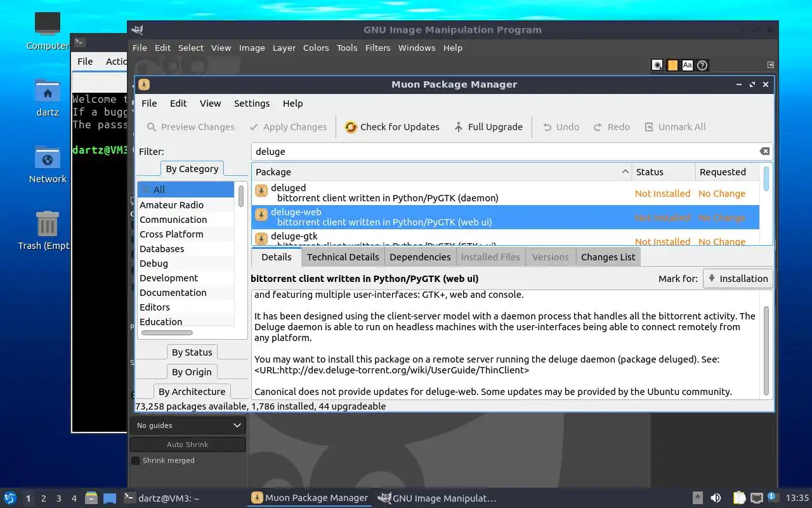Click the removable media tray icon
812x508 pixels.
pos(697,498)
